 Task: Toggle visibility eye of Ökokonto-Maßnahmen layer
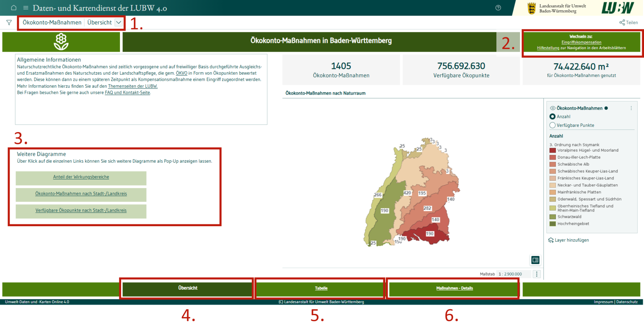[x=552, y=108]
